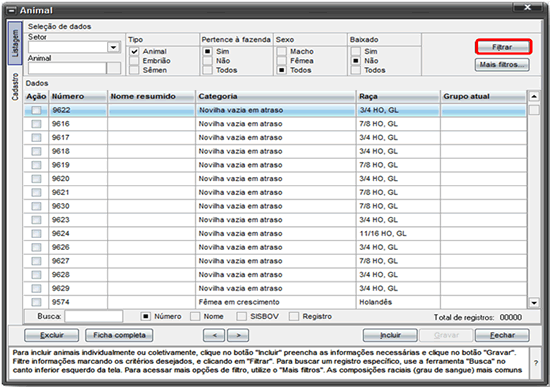
Task: Click the Filtrar button
Action: point(503,47)
